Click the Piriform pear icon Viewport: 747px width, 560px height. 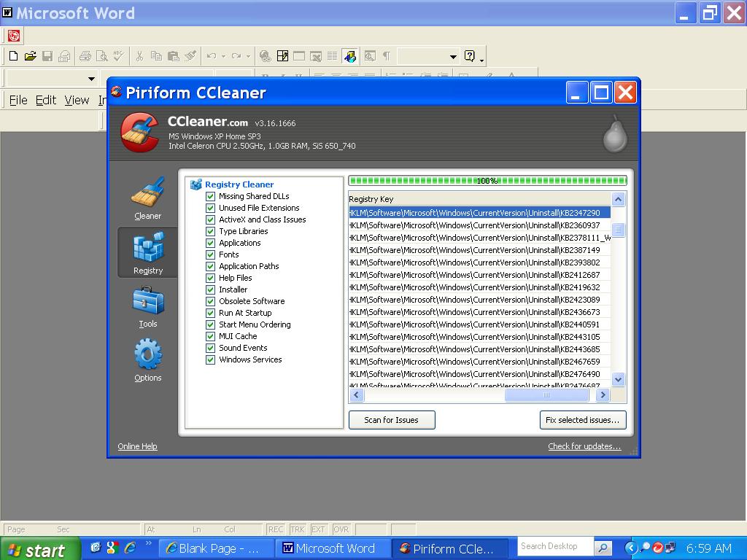[615, 133]
